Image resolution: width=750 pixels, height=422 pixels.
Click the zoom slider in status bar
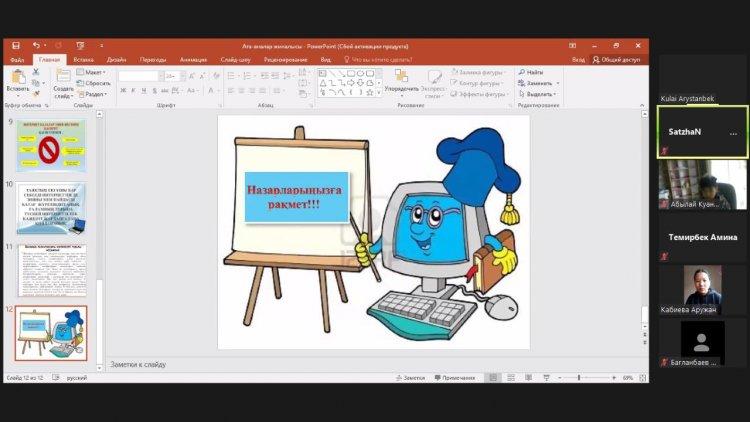(x=580, y=378)
